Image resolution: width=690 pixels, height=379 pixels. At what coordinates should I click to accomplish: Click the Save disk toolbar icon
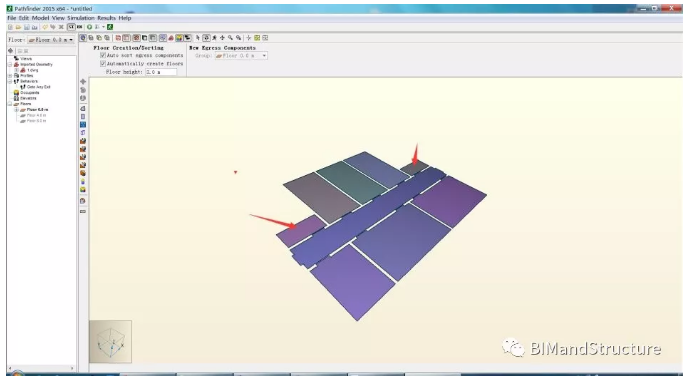[x=26, y=27]
